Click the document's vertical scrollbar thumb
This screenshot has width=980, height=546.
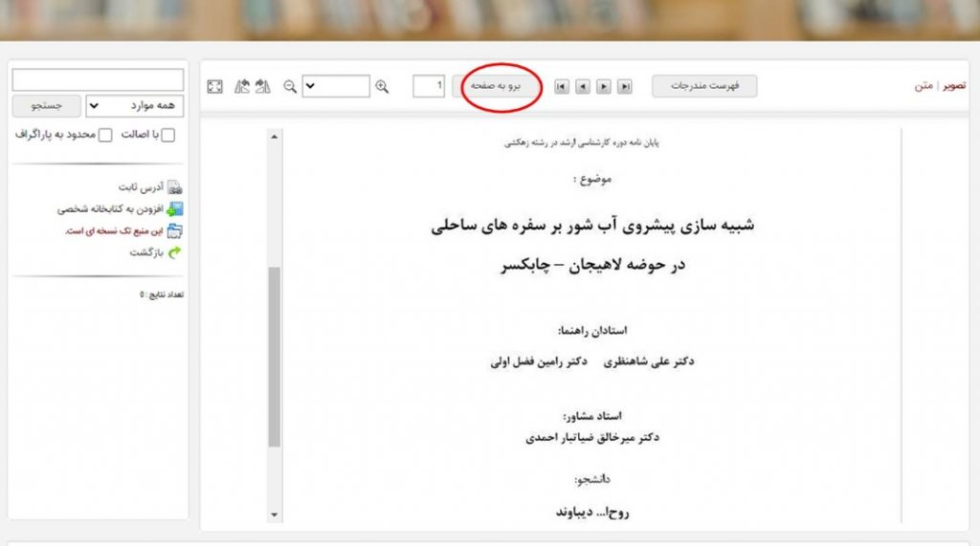tap(275, 356)
